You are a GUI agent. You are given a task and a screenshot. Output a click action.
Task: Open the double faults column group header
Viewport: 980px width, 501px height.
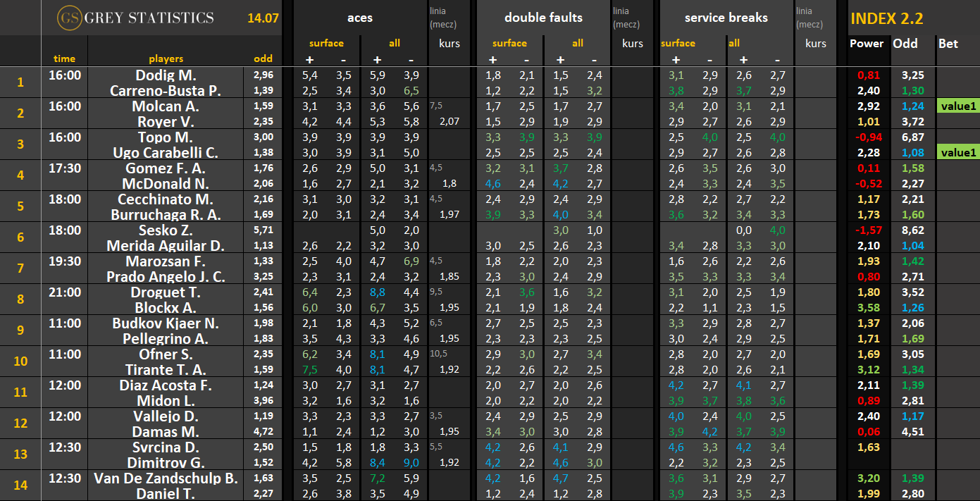coord(543,18)
